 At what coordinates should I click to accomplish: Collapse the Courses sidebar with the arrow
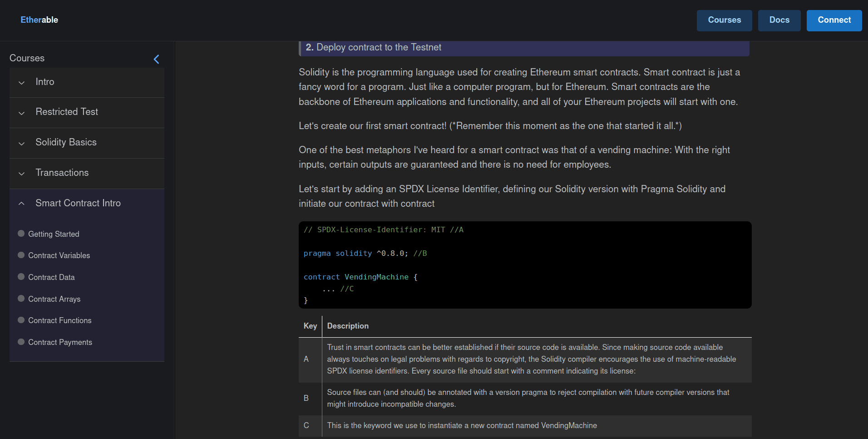tap(156, 59)
